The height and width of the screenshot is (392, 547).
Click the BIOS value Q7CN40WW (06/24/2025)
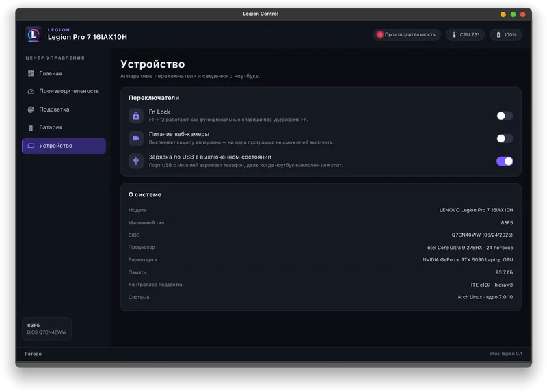482,235
